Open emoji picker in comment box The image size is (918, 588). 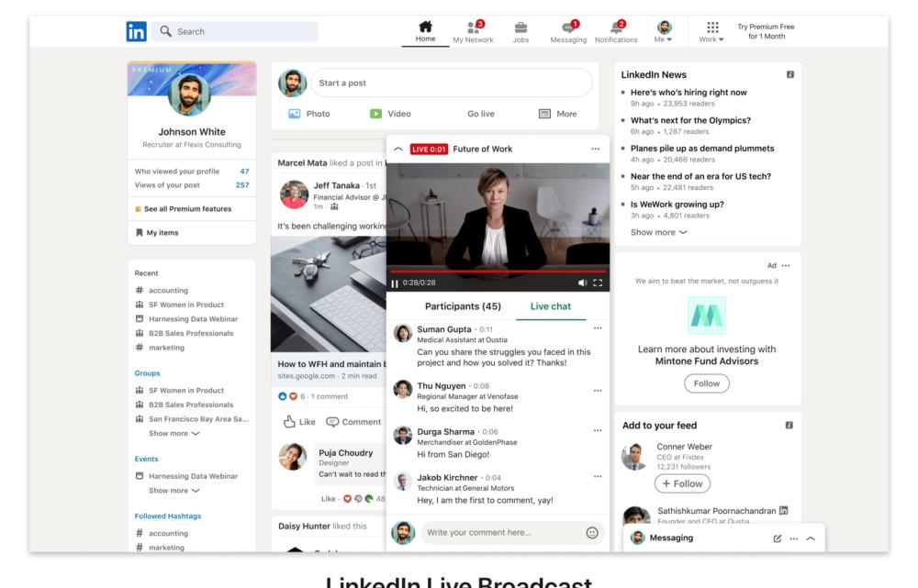tap(592, 532)
